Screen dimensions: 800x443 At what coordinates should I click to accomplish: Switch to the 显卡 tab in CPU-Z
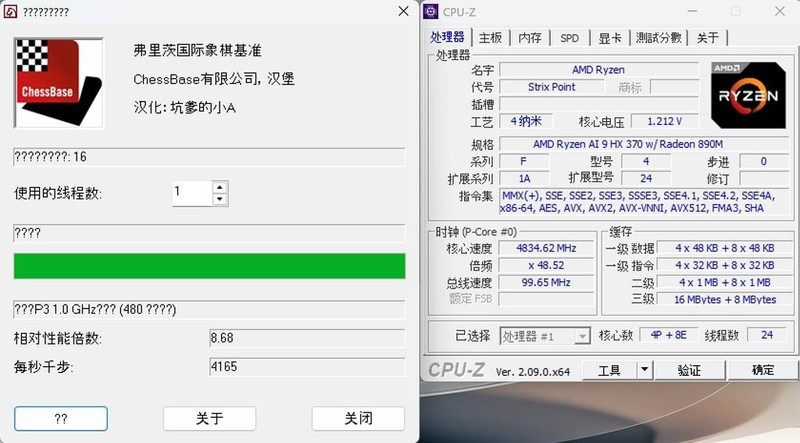point(610,38)
